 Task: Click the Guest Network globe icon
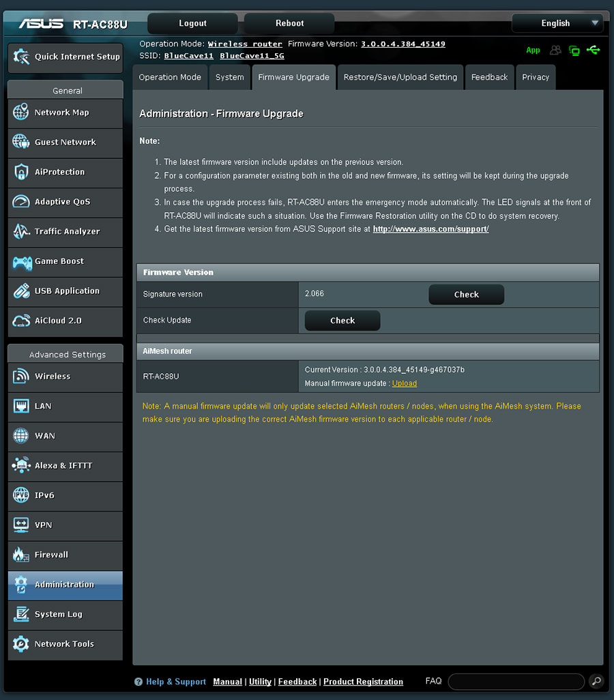coord(21,142)
